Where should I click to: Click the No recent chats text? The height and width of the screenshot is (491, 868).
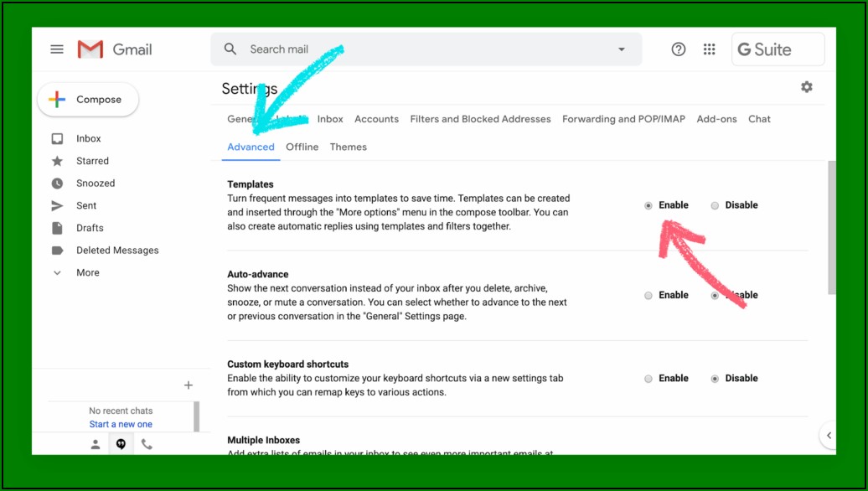[121, 411]
